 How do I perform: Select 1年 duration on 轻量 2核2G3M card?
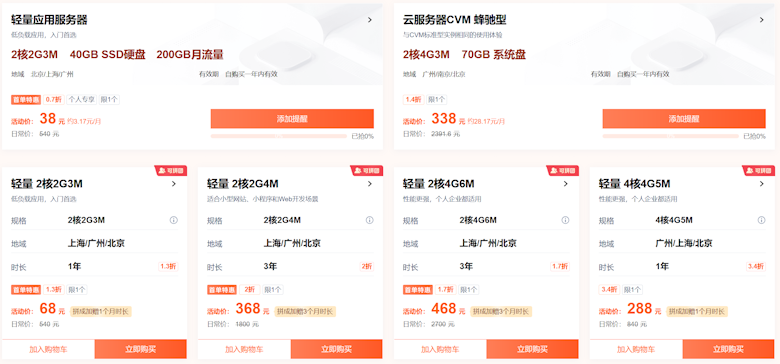[75, 267]
